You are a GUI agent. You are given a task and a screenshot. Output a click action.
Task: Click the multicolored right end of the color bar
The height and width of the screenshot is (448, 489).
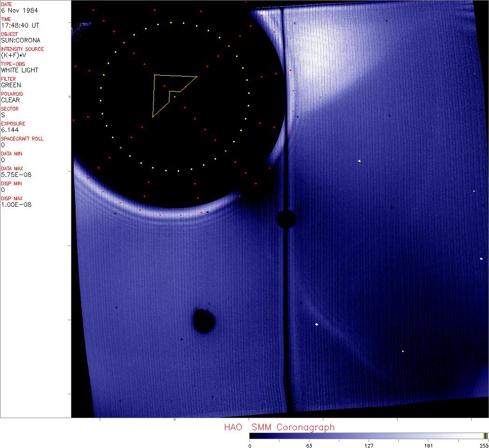click(x=485, y=435)
